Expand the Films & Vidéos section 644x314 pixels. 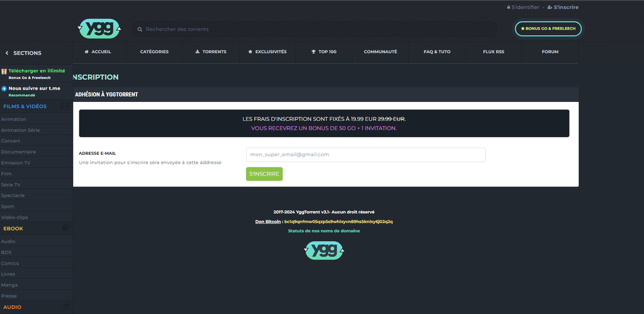36,106
